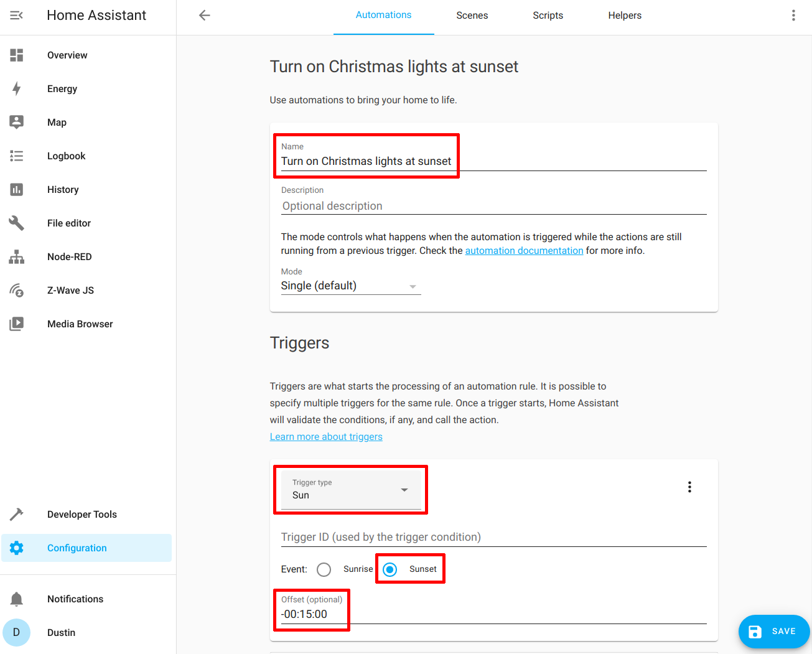Open Map in the sidebar

click(x=86, y=123)
